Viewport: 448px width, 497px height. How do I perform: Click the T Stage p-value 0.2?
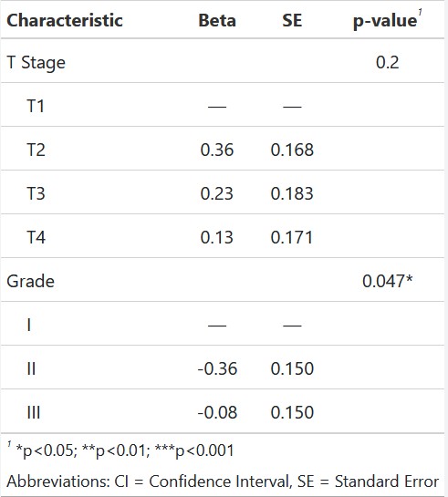(387, 62)
